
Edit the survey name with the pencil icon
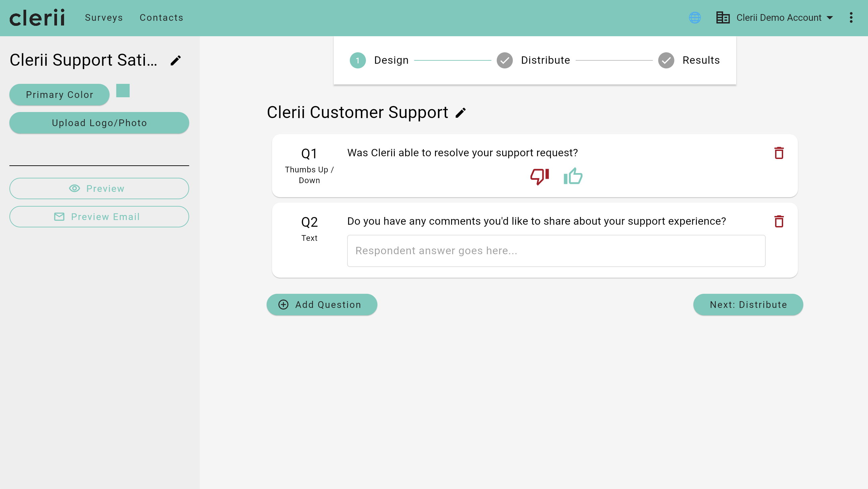coord(175,61)
